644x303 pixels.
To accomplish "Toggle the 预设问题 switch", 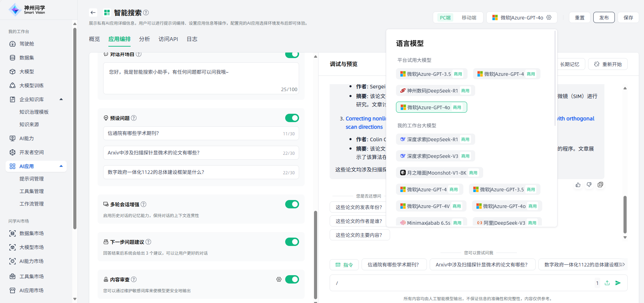I will coord(292,118).
